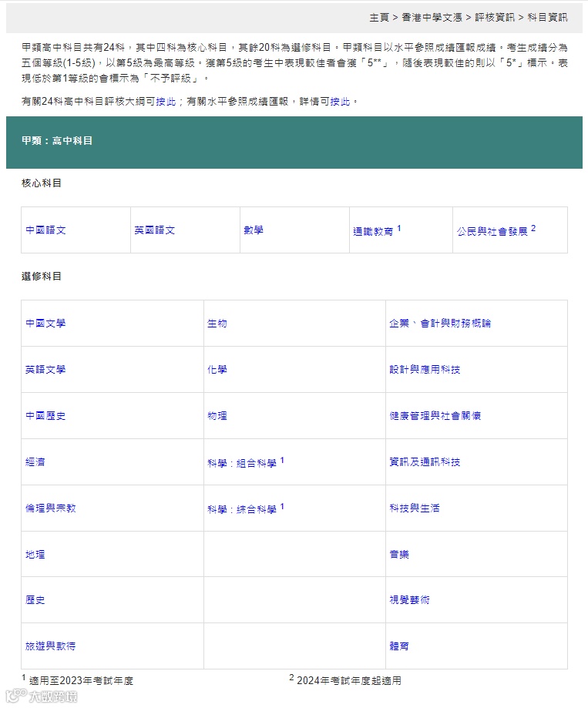The image size is (588, 708).
Task: Select footnote 適用至2023年考試年度
Action: tap(81, 681)
